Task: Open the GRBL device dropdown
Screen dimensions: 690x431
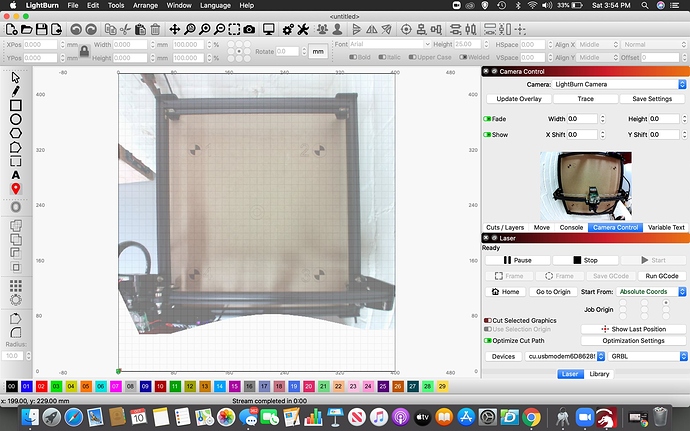Action: (647, 357)
